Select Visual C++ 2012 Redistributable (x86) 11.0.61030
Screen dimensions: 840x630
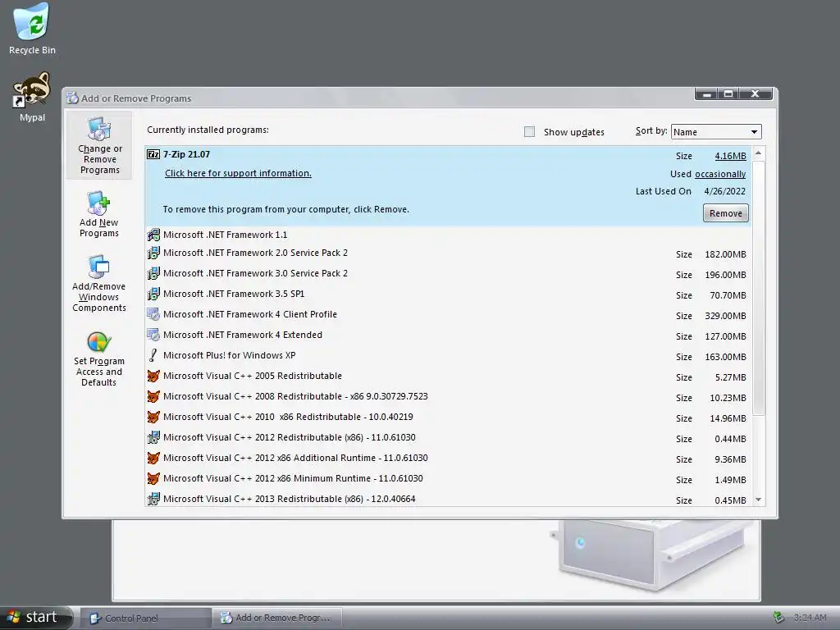(x=448, y=438)
